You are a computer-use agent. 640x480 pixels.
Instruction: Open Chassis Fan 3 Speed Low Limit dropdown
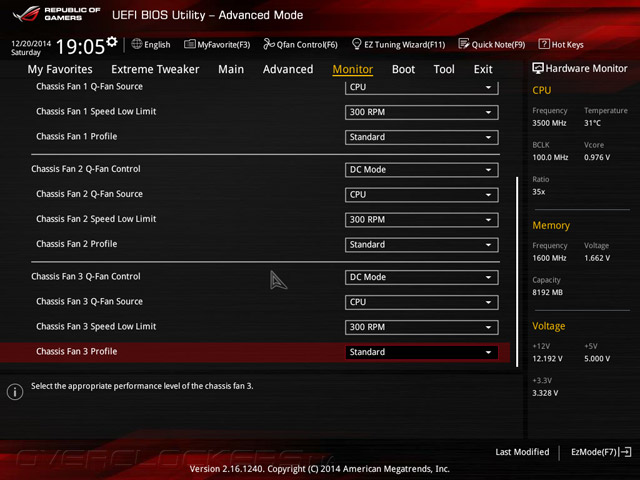[x=422, y=327]
